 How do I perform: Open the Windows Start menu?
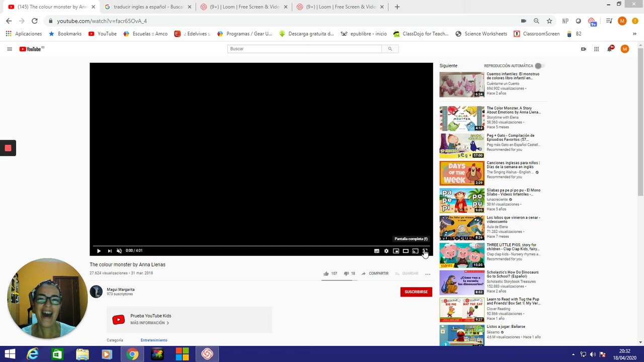pyautogui.click(x=10, y=354)
